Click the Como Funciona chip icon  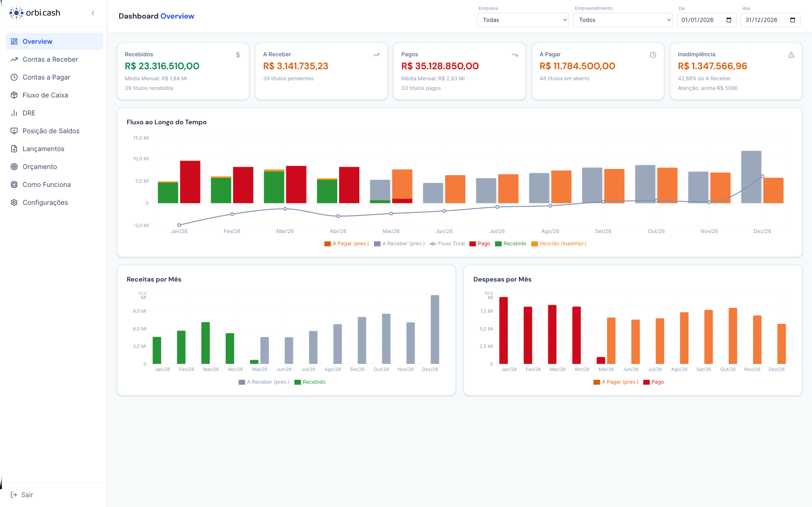(x=14, y=185)
